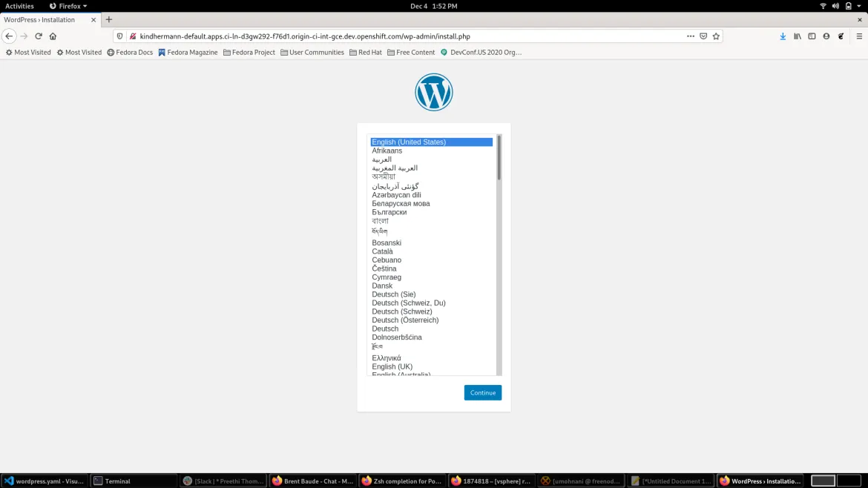Open the page actions three-dot menu
The width and height of the screenshot is (868, 488).
point(690,36)
